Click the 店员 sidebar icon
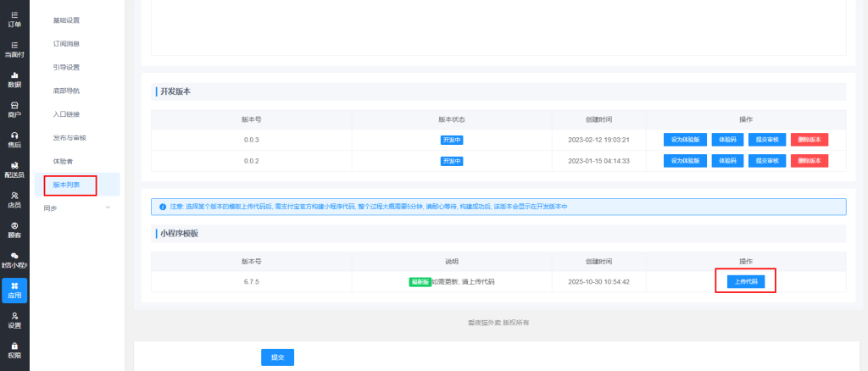 click(14, 200)
